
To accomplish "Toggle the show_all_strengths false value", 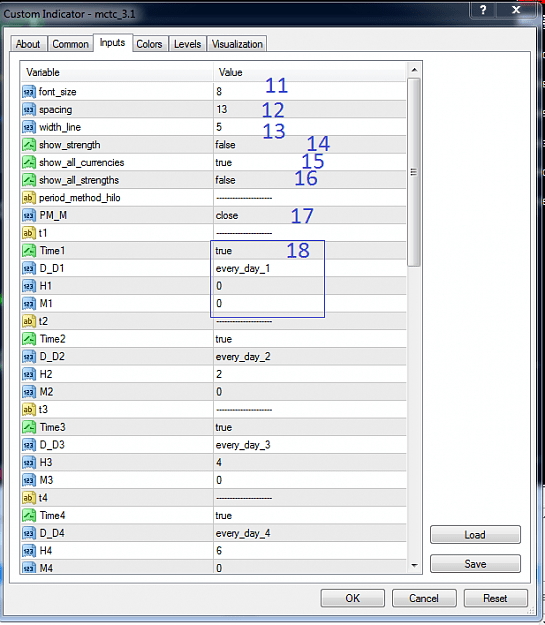I will [x=310, y=180].
